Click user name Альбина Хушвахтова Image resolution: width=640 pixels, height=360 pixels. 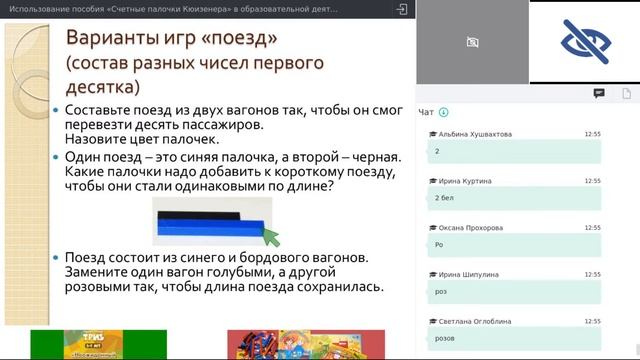pyautogui.click(x=475, y=134)
